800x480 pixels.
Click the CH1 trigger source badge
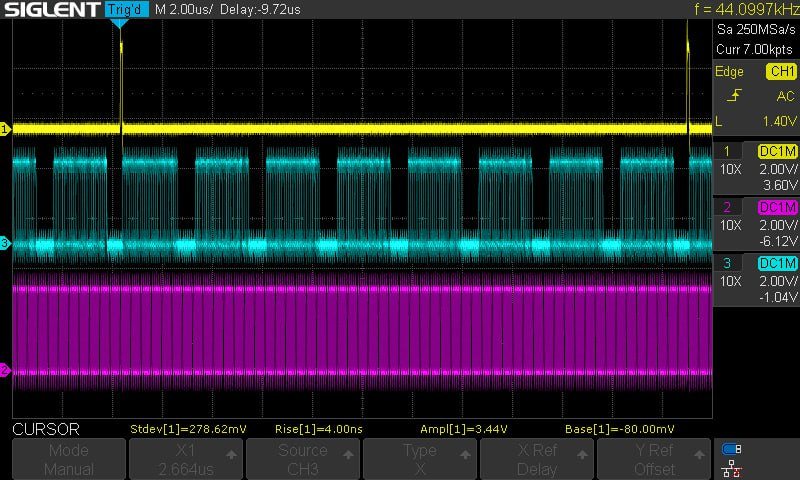(781, 71)
